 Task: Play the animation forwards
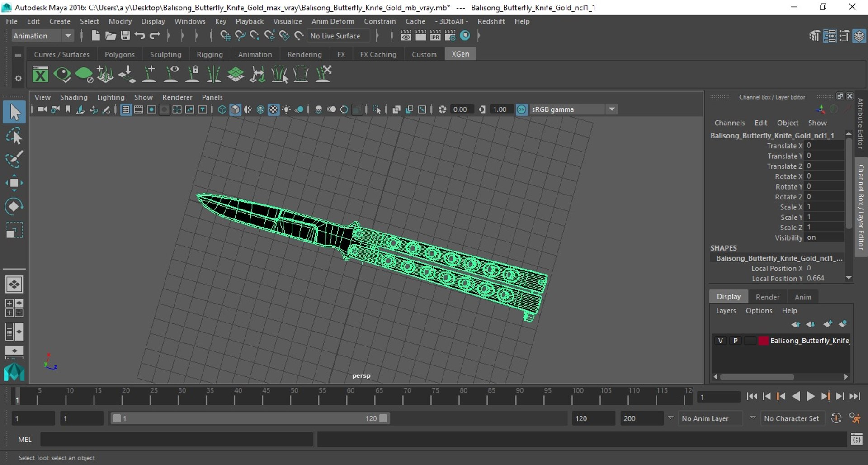(811, 396)
